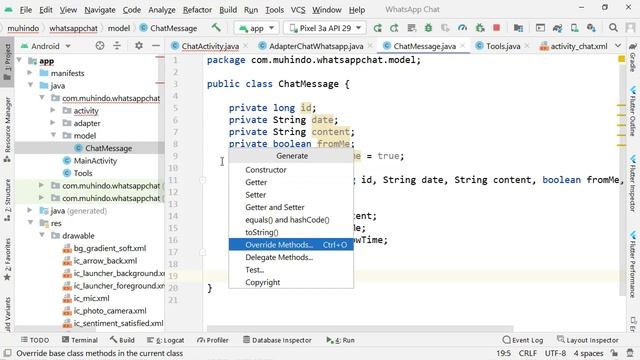Open the Structure side tab
The image size is (640, 360).
tap(7, 200)
